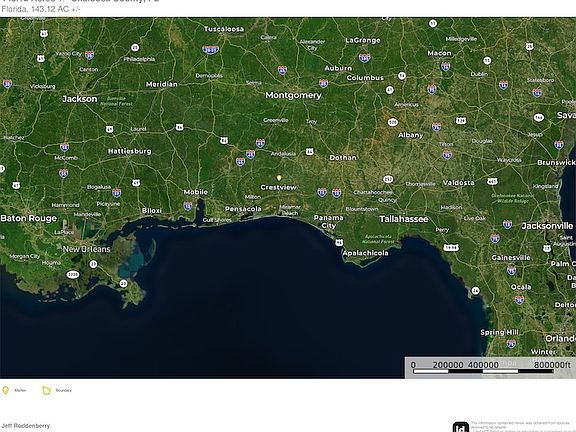The width and height of the screenshot is (576, 432).
Task: Click the Jacksonville city label
Action: coord(547,226)
